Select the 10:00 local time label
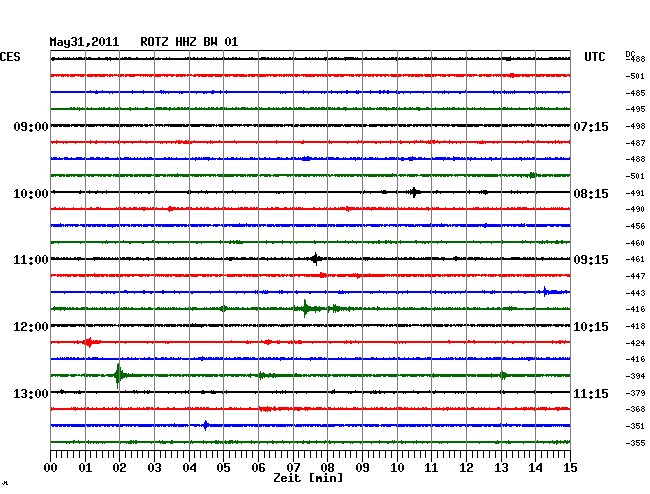The width and height of the screenshot is (650, 494). click(x=31, y=194)
